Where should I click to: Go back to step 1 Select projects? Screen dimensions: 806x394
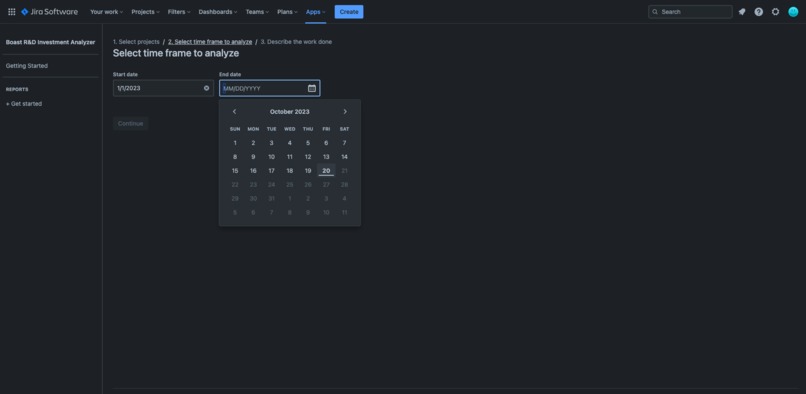136,42
